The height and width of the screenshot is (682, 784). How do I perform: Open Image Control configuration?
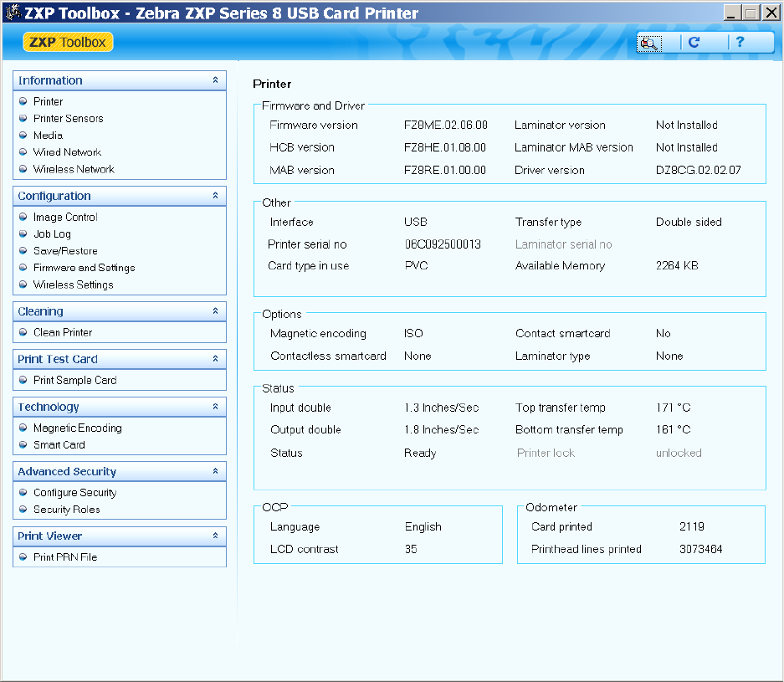point(65,217)
